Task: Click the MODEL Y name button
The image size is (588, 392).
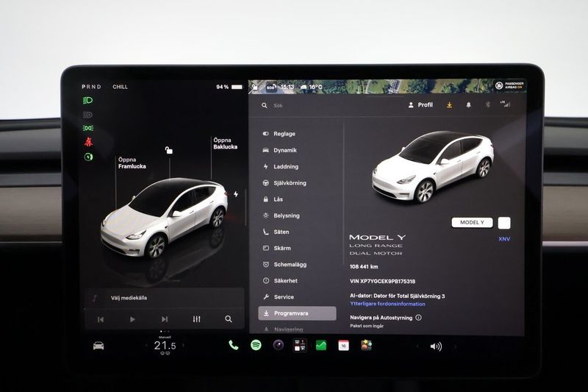Action: [472, 222]
